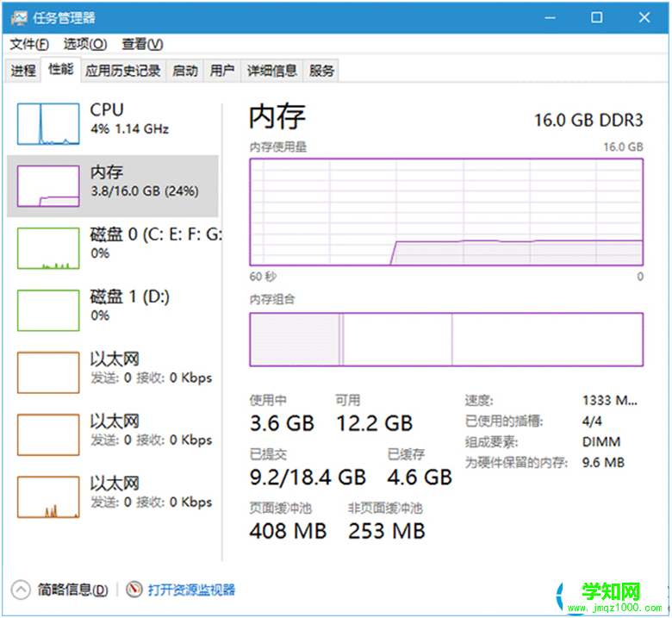Switch to the 应用历史记录 tab
Screen dimensions: 672x618
123,72
